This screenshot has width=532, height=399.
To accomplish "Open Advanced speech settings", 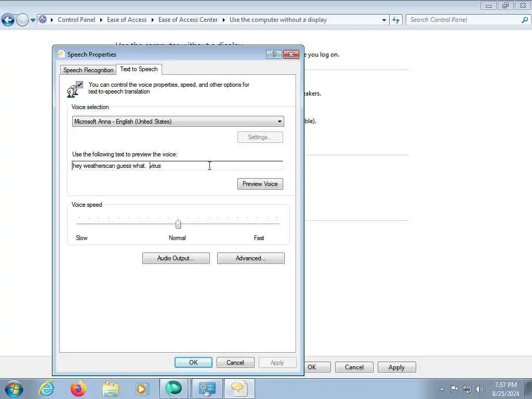I will 251,258.
